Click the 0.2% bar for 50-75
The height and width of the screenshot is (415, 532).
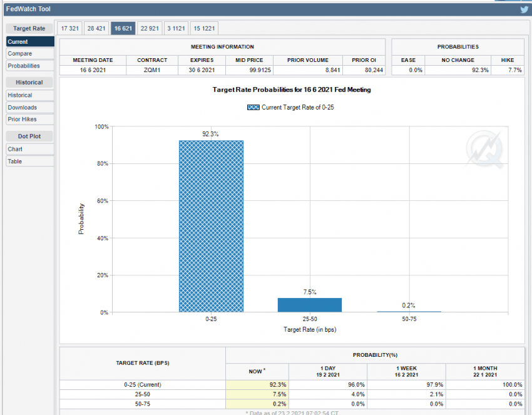[409, 312]
